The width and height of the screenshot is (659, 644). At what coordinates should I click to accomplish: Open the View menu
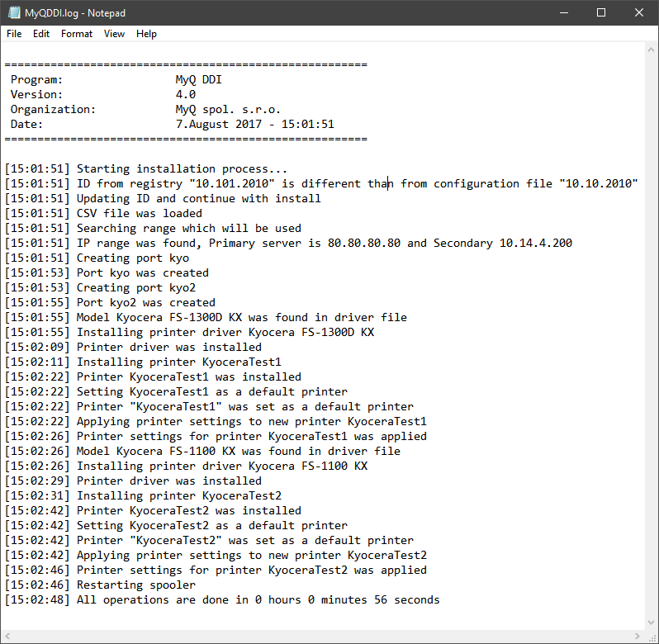pos(115,34)
